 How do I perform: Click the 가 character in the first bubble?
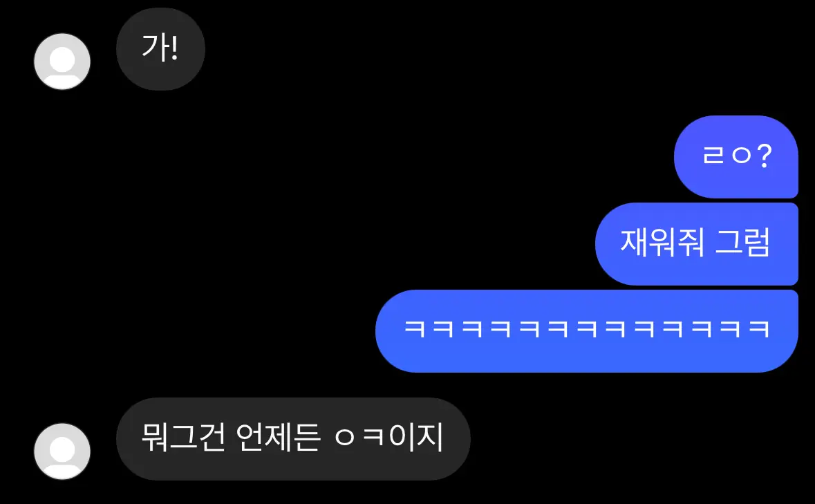154,48
